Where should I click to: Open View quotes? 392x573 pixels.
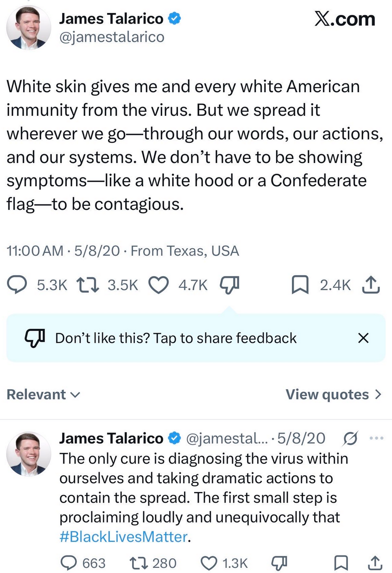[334, 394]
